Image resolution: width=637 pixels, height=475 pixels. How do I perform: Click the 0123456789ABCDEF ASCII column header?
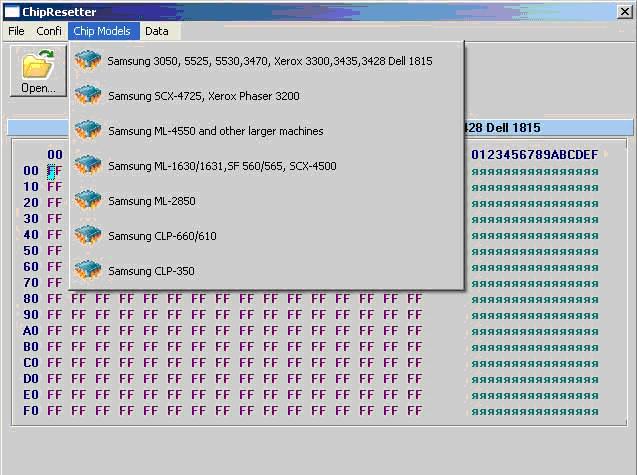click(x=535, y=155)
